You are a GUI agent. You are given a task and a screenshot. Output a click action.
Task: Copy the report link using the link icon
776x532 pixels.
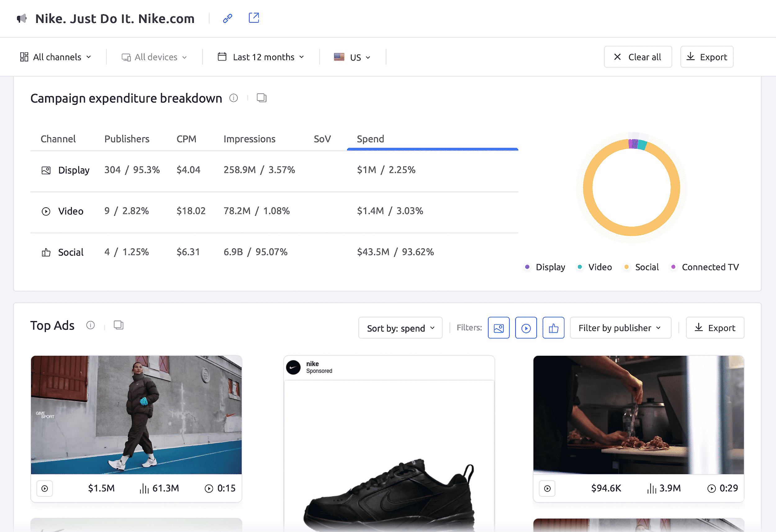tap(227, 18)
